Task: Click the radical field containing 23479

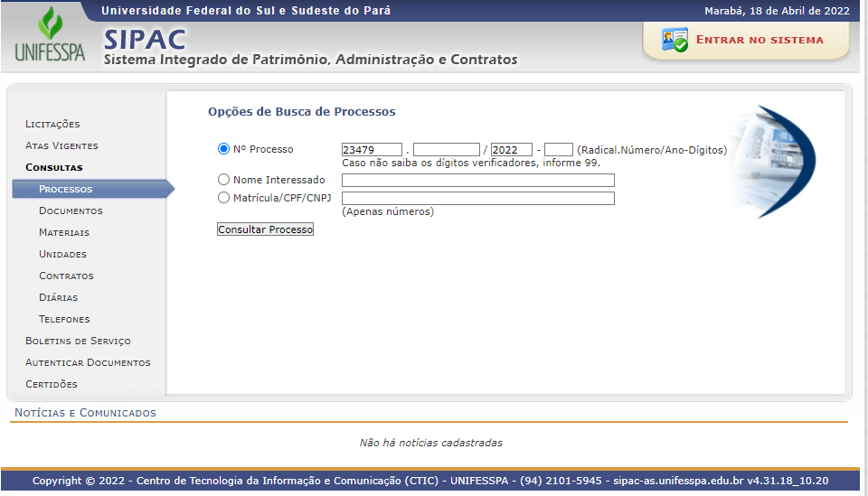Action: click(x=372, y=149)
